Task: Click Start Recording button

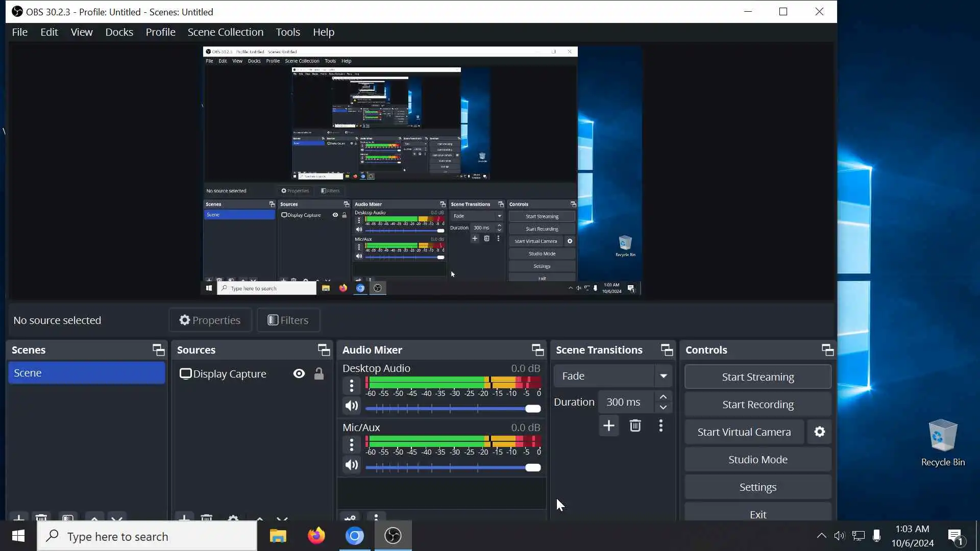Action: pyautogui.click(x=757, y=405)
